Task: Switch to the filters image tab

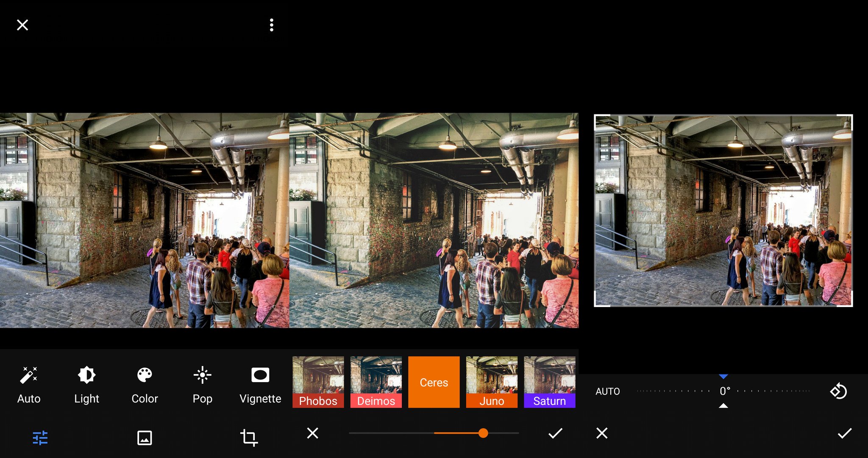Action: point(145,438)
